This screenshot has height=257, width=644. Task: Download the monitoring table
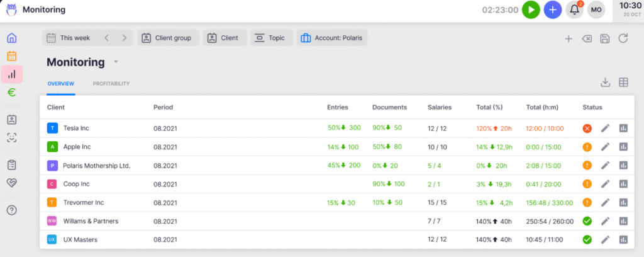coord(605,83)
